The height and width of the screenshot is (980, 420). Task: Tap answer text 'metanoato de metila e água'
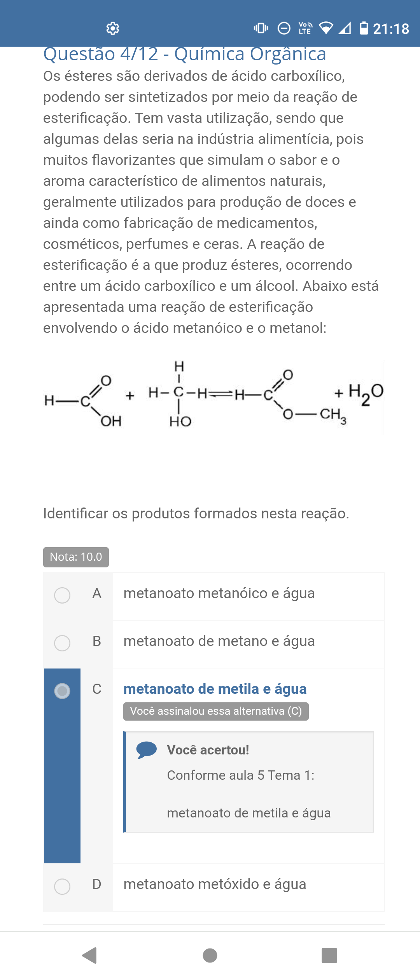point(215,689)
